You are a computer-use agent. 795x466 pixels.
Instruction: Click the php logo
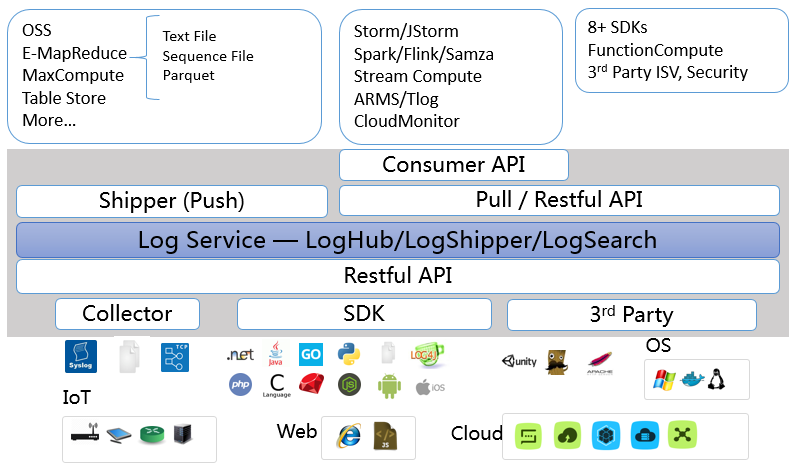pyautogui.click(x=240, y=384)
